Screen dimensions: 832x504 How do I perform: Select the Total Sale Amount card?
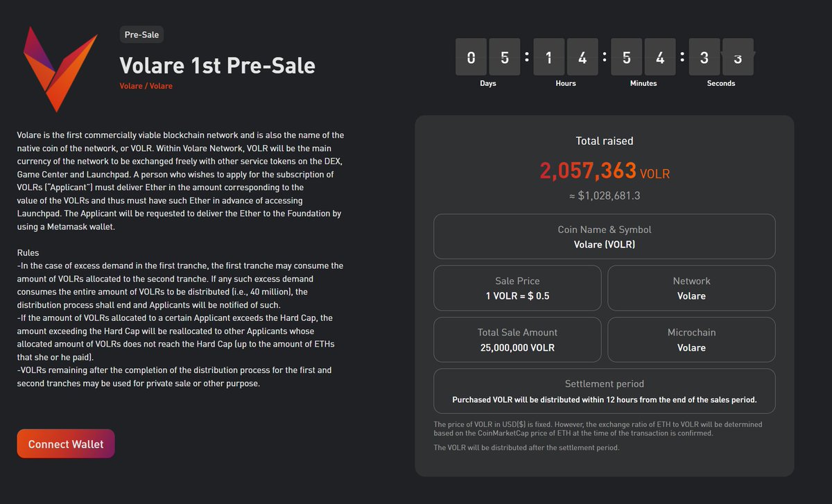click(518, 340)
